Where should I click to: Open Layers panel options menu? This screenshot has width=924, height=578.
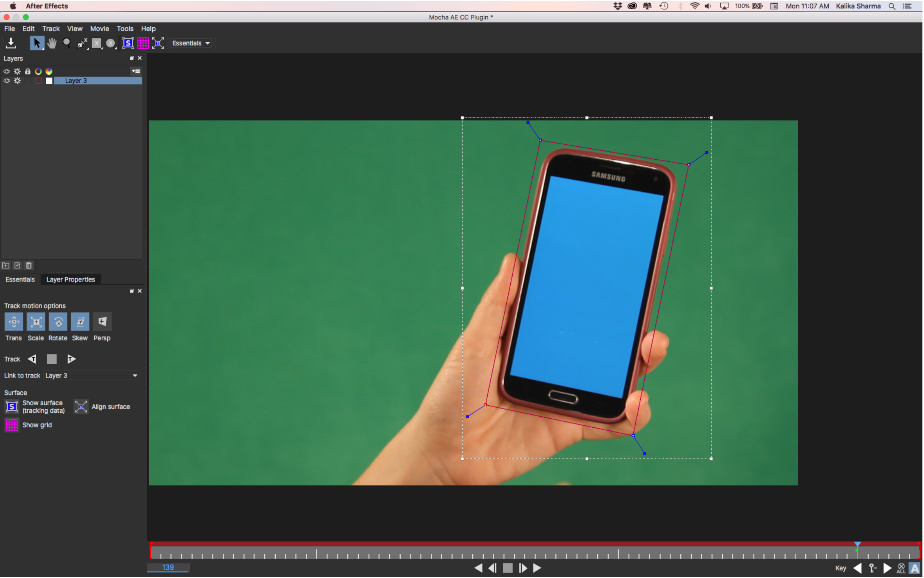click(136, 72)
